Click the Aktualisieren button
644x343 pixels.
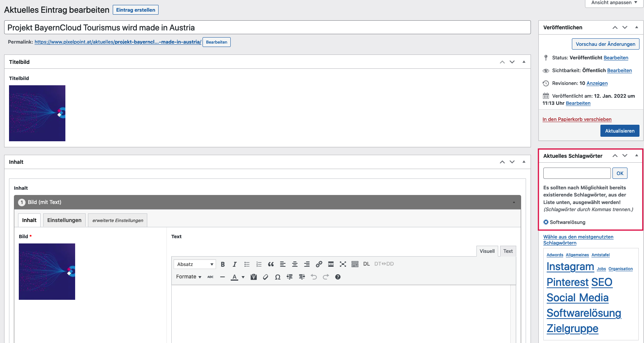[x=620, y=131]
